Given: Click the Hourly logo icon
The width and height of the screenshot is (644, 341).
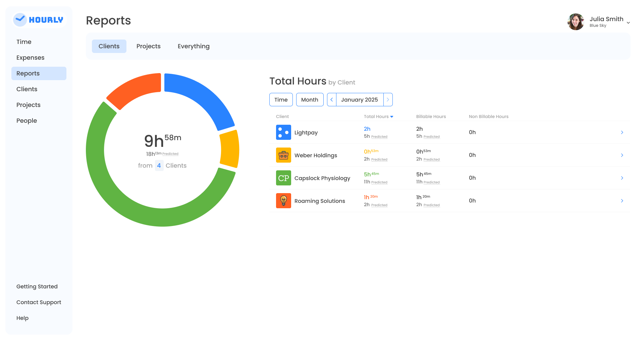Looking at the screenshot, I should [20, 20].
